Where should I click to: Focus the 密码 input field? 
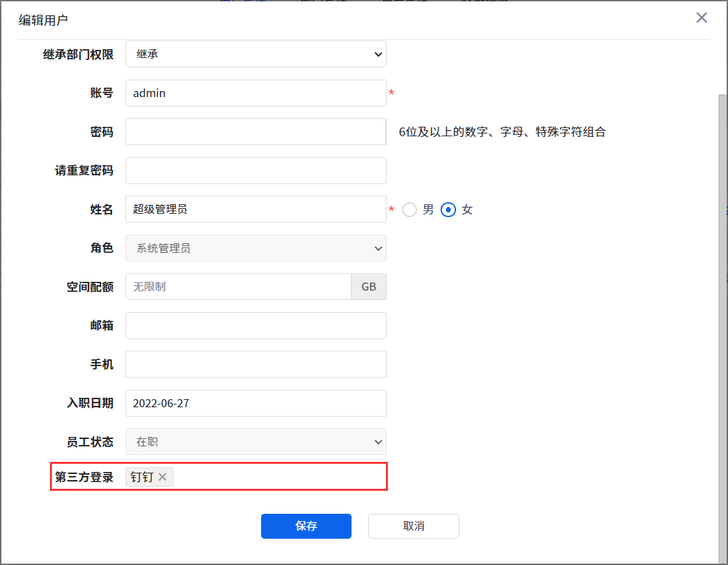pos(256,132)
